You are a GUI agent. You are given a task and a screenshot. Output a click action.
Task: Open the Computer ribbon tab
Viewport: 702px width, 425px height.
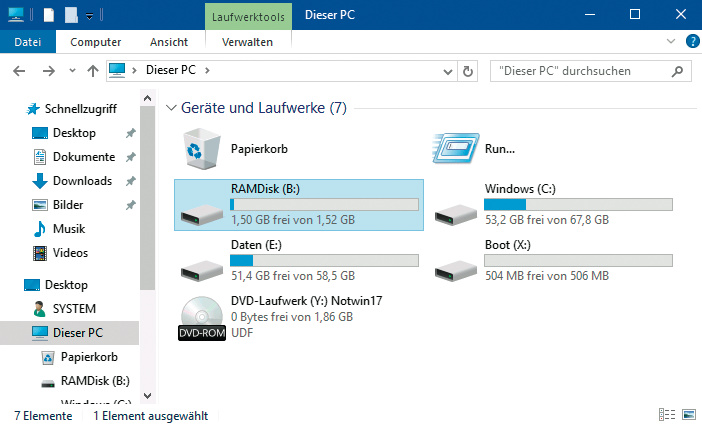click(95, 42)
